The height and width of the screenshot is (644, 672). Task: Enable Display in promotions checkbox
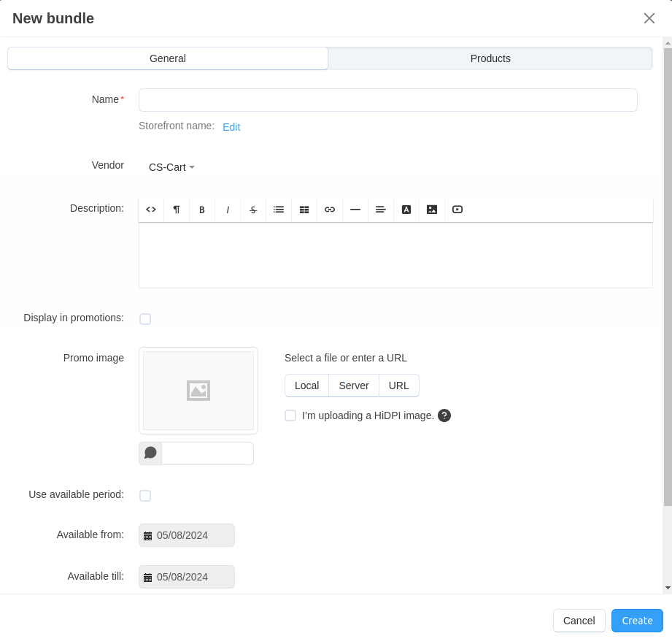145,319
